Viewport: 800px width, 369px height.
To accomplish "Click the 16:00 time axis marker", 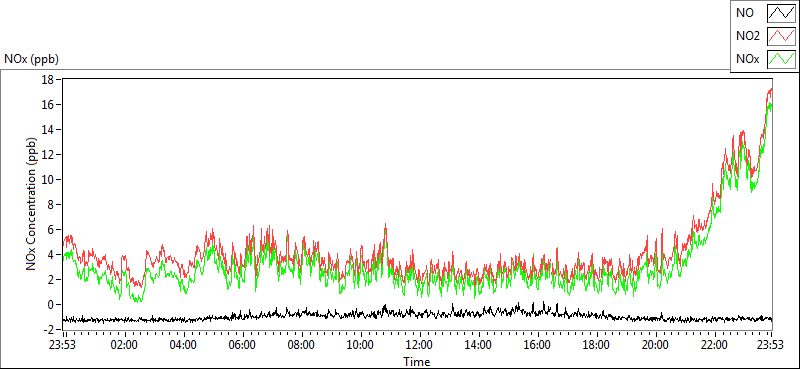I will tap(537, 345).
